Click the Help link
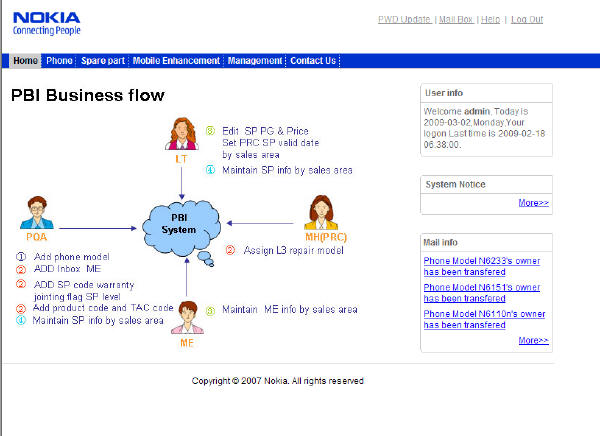This screenshot has width=600, height=436. pyautogui.click(x=490, y=20)
